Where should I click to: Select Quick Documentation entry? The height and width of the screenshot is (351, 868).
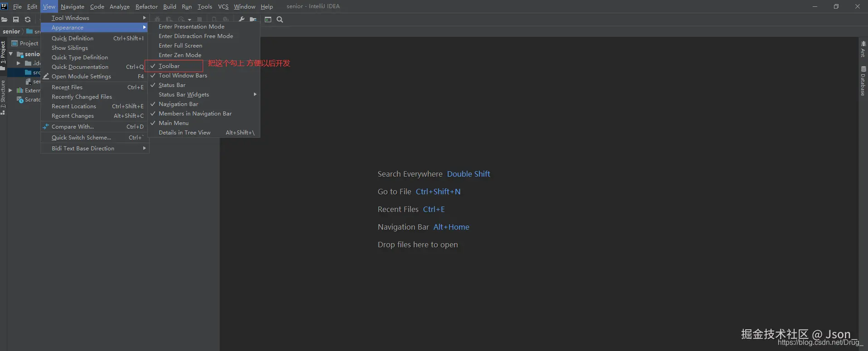[95, 67]
